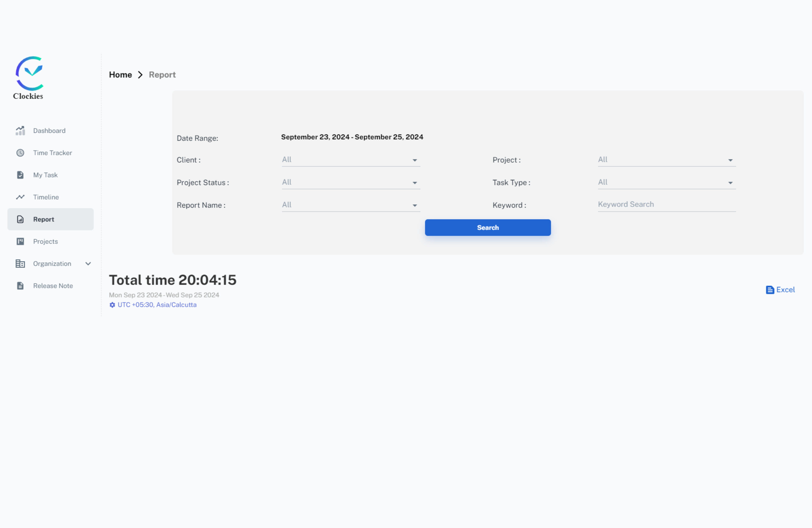Click the Release Note page icon
This screenshot has width=812, height=528.
click(20, 286)
